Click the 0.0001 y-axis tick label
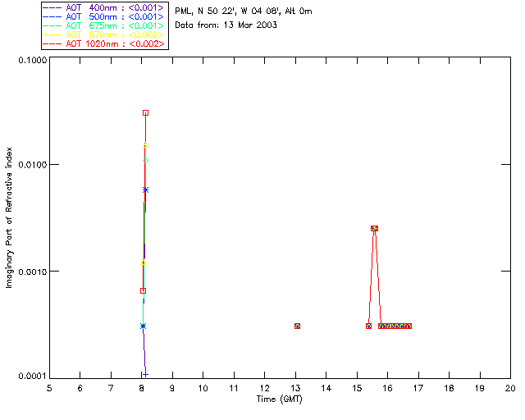Screen dimensions: 525x420 pos(33,377)
